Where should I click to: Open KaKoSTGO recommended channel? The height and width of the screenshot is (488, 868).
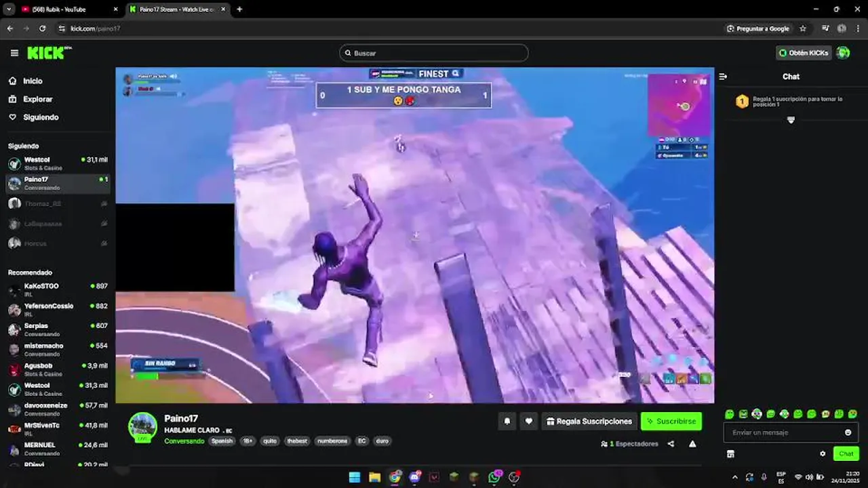pos(58,290)
